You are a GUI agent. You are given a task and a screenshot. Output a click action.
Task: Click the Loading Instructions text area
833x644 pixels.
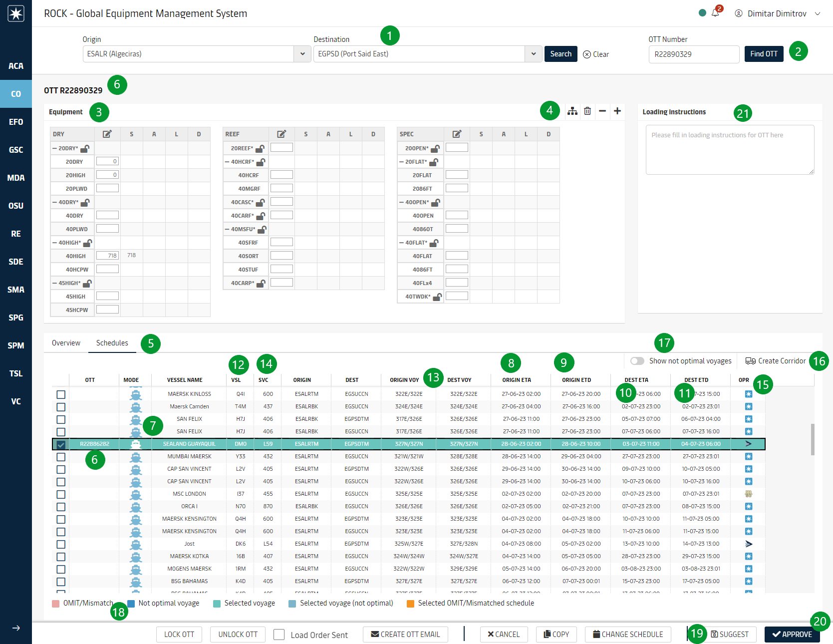pyautogui.click(x=730, y=150)
